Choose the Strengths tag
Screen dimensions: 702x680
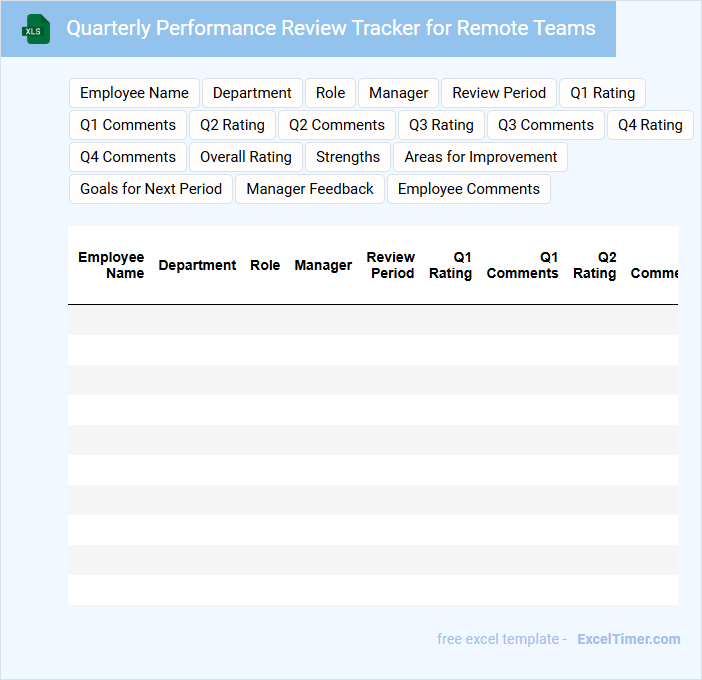(x=348, y=157)
